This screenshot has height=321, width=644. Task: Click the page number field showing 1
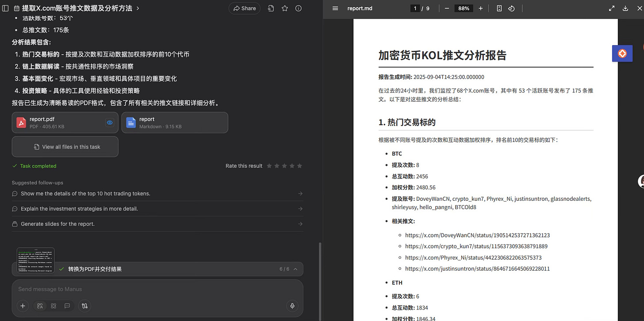(415, 8)
